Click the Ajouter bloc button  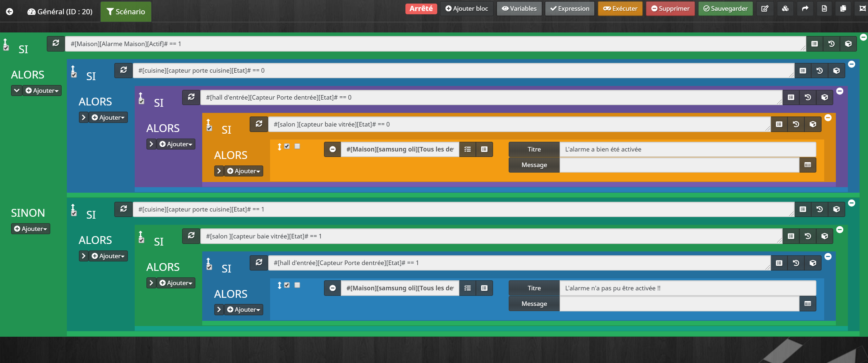pos(466,8)
